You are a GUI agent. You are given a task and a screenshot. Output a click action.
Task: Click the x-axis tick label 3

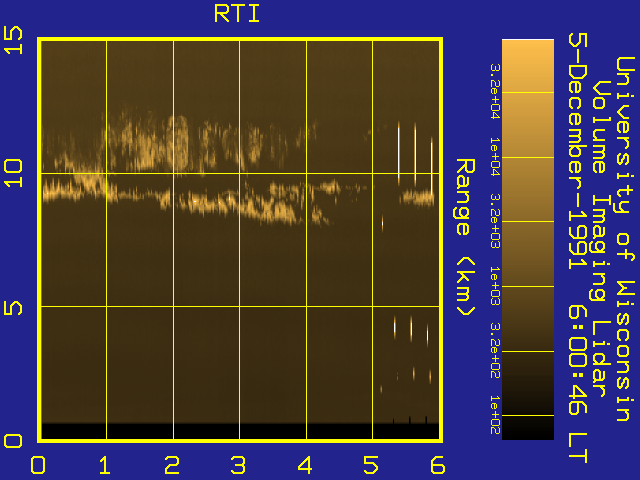pyautogui.click(x=238, y=464)
